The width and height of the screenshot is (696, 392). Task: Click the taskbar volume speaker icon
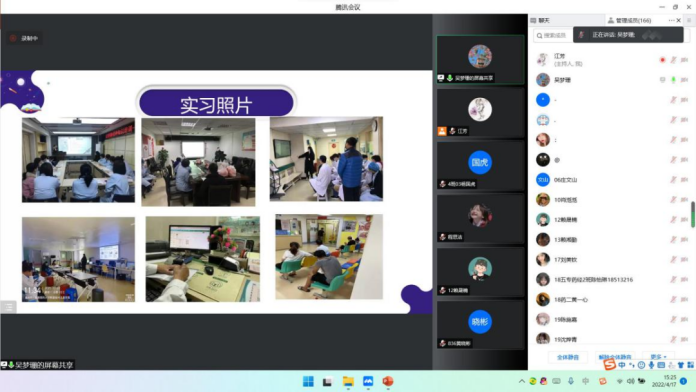tap(630, 381)
